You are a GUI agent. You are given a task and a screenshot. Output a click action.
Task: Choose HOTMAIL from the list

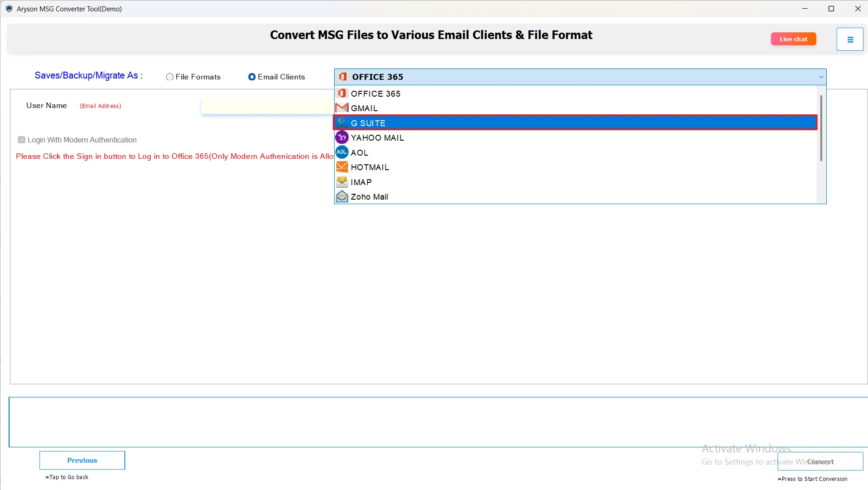pyautogui.click(x=575, y=167)
